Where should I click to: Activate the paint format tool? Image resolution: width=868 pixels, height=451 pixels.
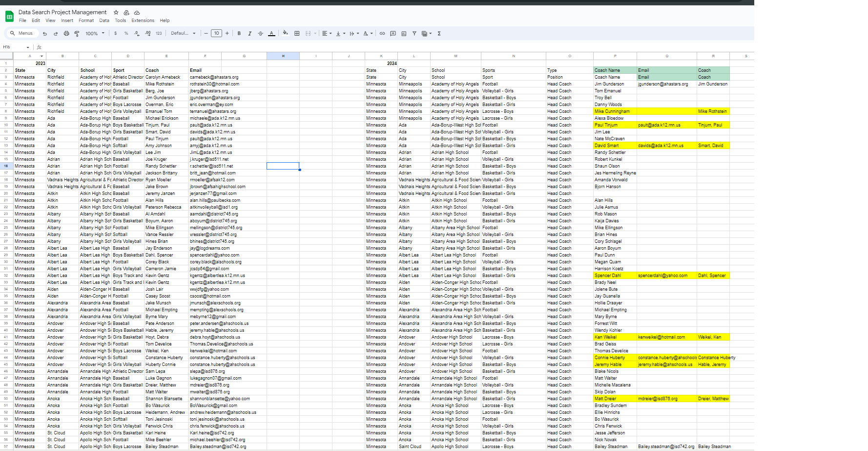coord(77,34)
